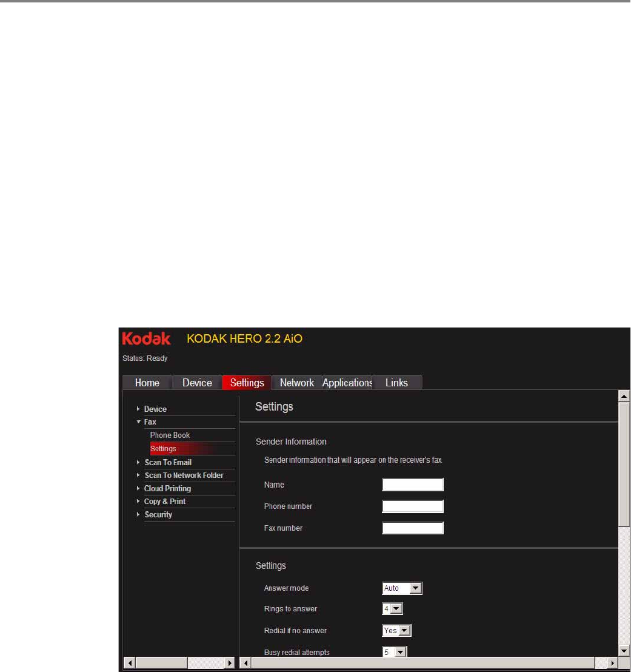631x672 pixels.
Task: Open Scan To Network Folder section
Action: click(184, 475)
